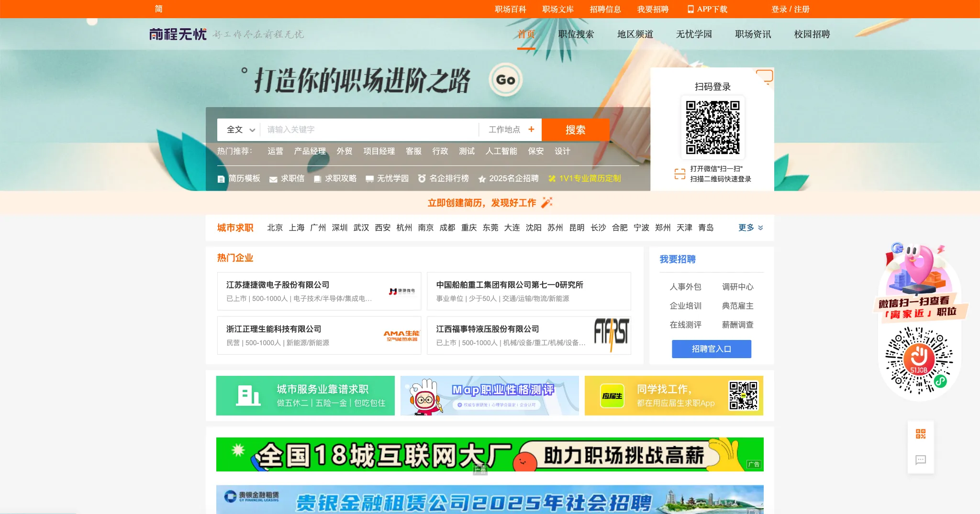Screen dimensions: 980x514
Task: Click the 前程无忧 logo
Action: [178, 34]
